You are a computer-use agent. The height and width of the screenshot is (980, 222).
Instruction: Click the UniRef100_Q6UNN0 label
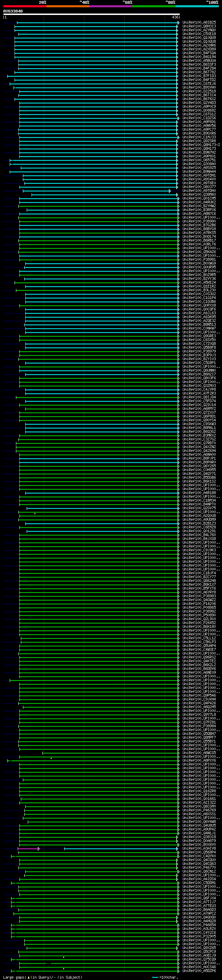coord(199,371)
